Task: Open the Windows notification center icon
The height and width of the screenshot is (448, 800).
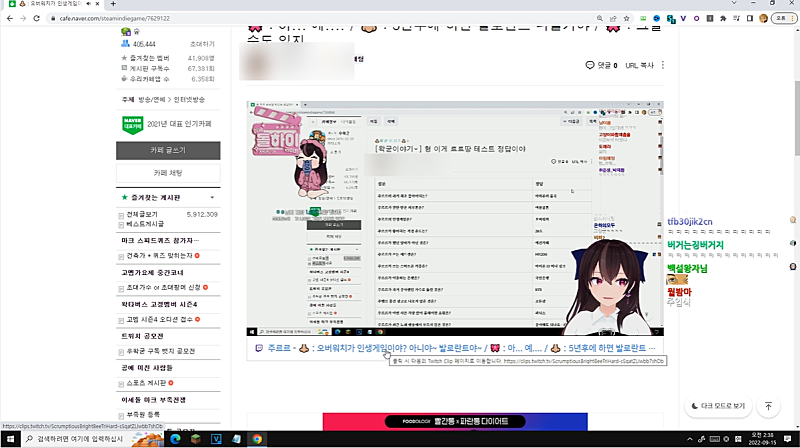Action: [x=788, y=439]
